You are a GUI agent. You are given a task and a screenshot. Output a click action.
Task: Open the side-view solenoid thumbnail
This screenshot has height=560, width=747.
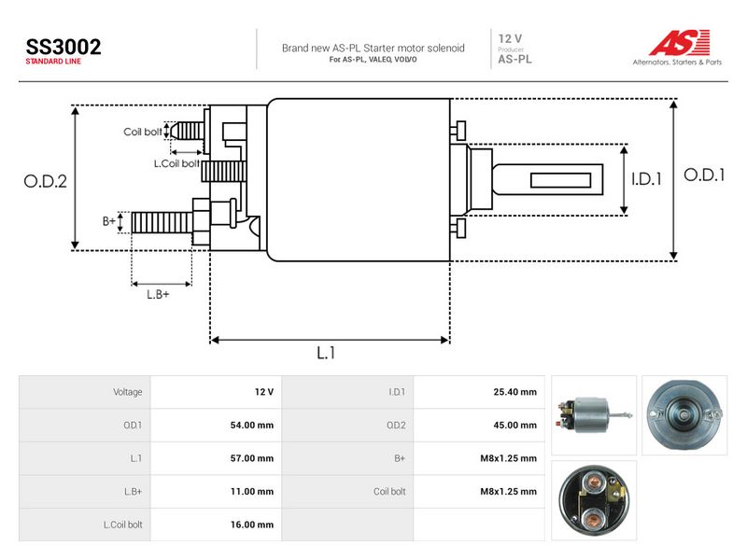point(594,415)
